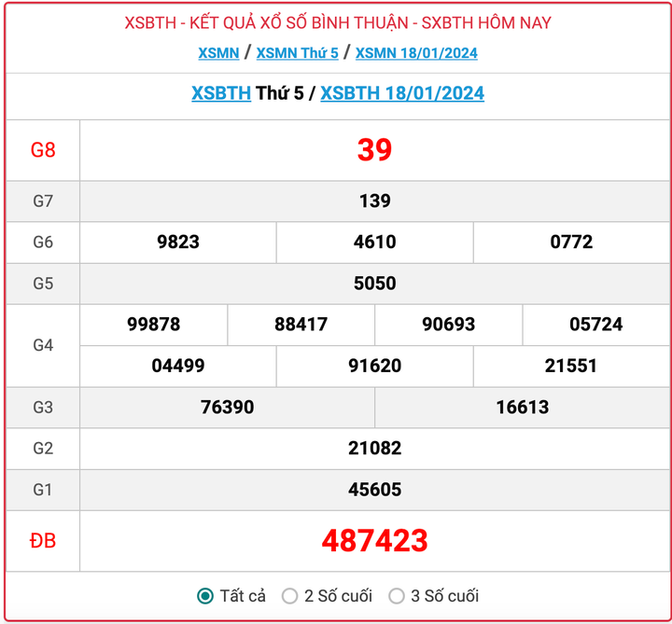Click the G8 prize number 39
The width and height of the screenshot is (672, 624).
[x=374, y=150]
